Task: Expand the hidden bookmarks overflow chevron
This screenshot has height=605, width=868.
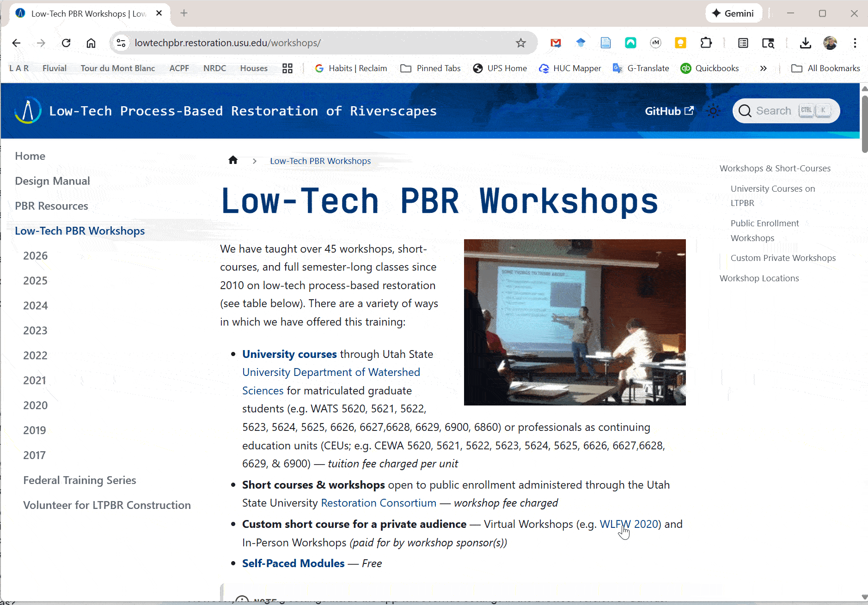Action: 763,68
